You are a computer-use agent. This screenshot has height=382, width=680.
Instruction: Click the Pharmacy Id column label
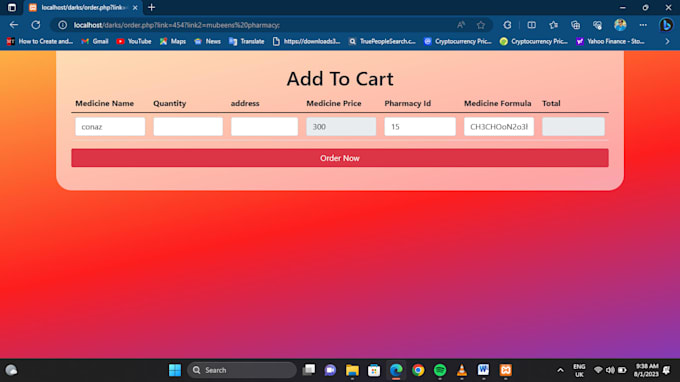408,103
